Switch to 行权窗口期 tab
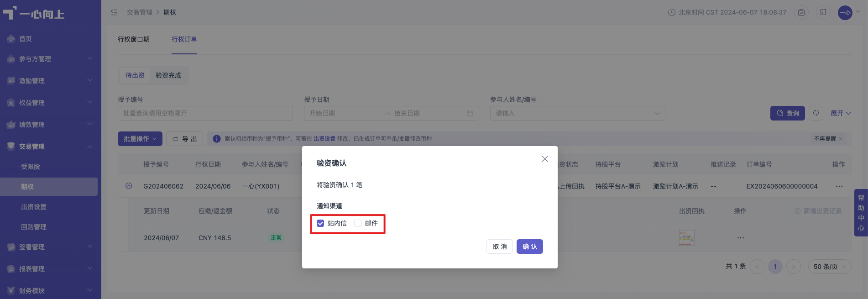This screenshot has height=299, width=868. point(134,39)
